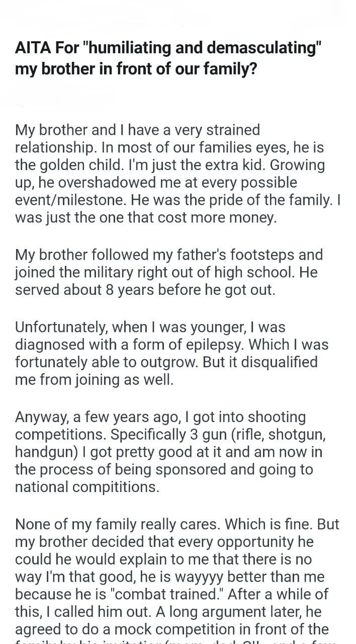Open the AITA post title
Viewport: 356px width, 644px height.
tap(168, 58)
